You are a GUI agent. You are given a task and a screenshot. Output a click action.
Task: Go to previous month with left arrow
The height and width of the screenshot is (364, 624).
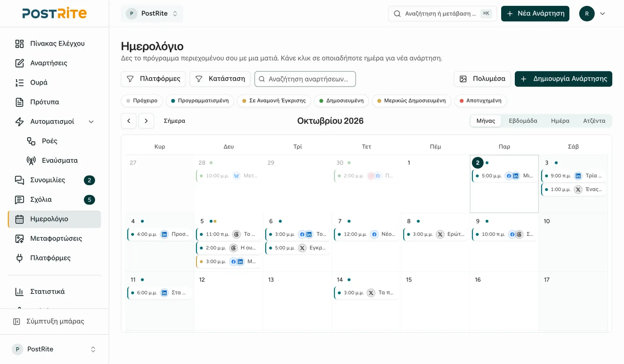click(129, 121)
